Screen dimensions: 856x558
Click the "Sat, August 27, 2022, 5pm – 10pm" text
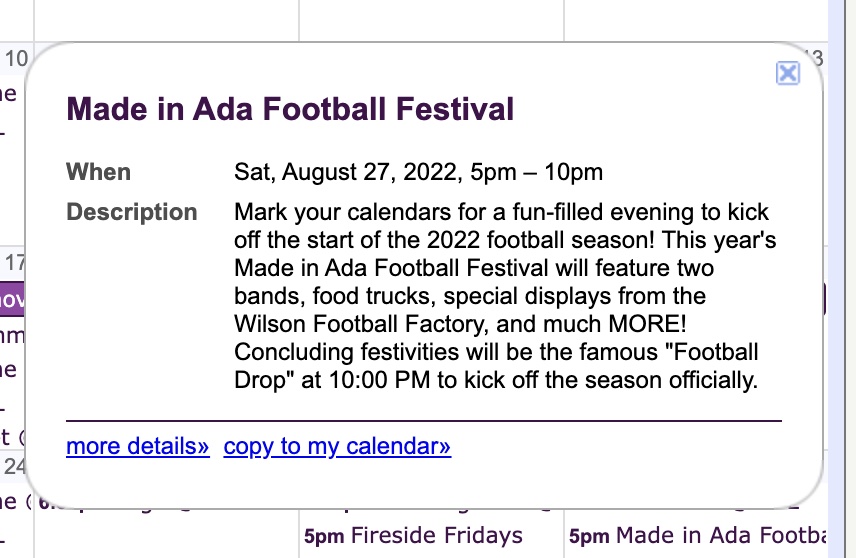(x=418, y=172)
